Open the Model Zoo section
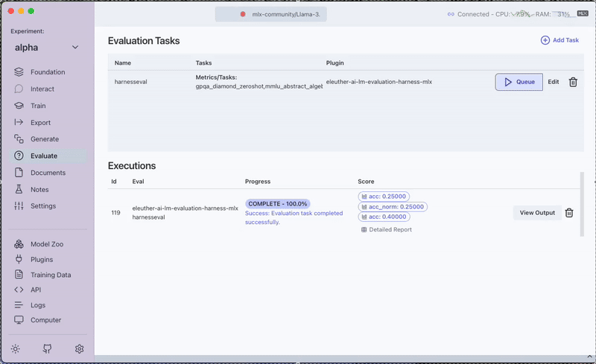Viewport: 596px width, 364px height. point(46,244)
